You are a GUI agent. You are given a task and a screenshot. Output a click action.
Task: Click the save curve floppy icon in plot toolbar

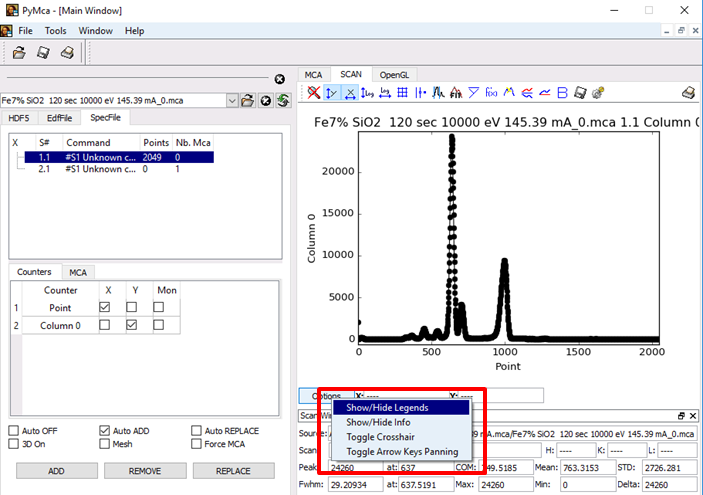(x=580, y=93)
